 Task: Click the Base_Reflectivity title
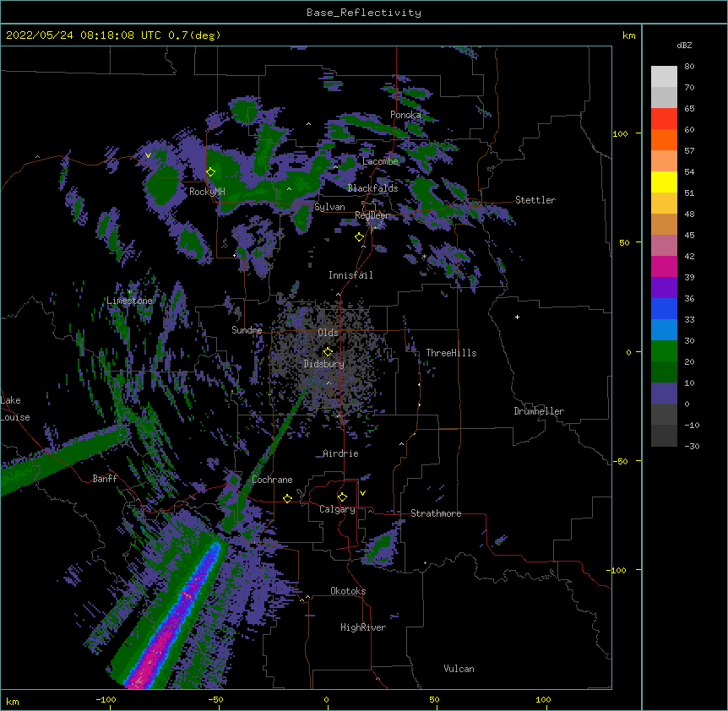[x=364, y=13]
